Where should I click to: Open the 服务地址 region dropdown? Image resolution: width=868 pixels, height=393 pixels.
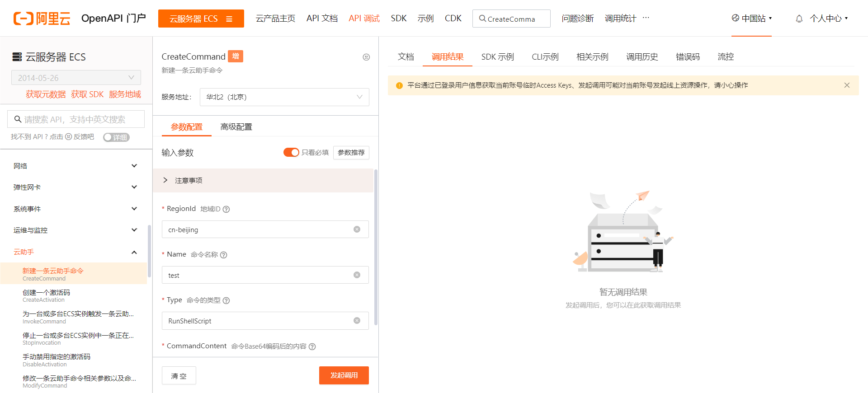(284, 97)
